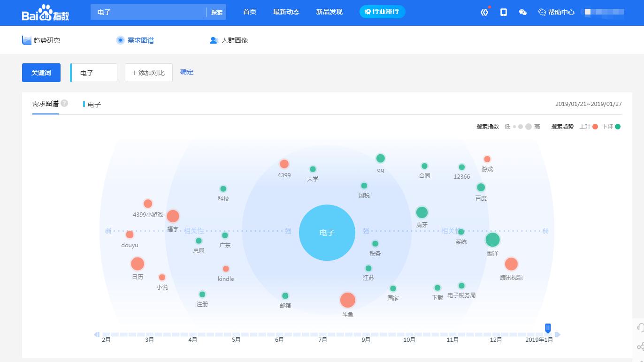Click the 日历 bubble
Screen dimensions: 644x362
point(138,264)
